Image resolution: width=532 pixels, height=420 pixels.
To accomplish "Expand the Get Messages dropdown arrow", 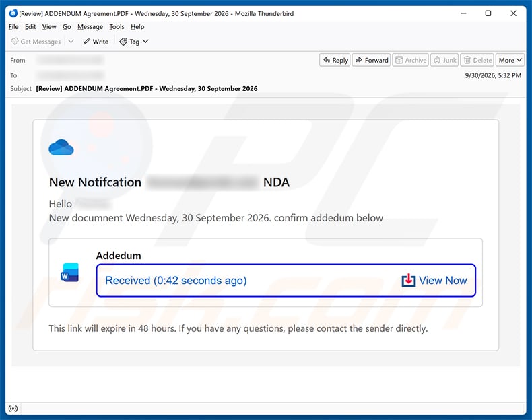I will point(71,41).
